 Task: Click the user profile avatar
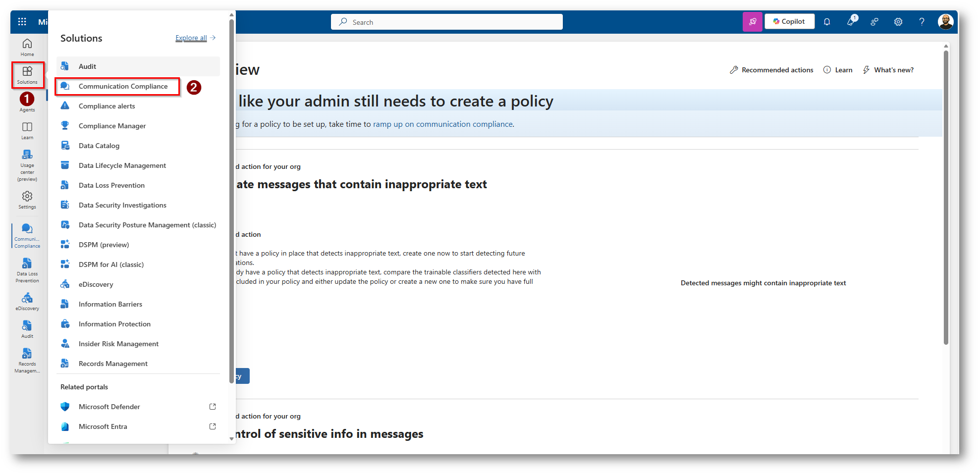(x=945, y=22)
